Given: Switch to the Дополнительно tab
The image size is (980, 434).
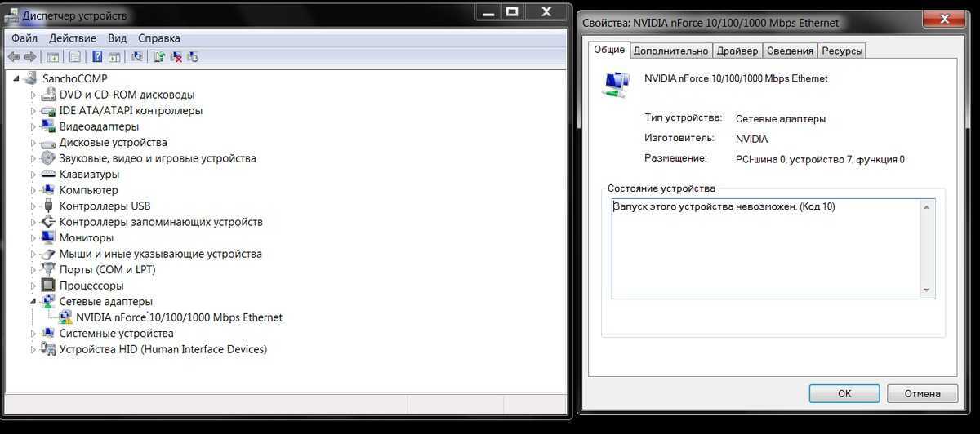Looking at the screenshot, I should pos(671,51).
